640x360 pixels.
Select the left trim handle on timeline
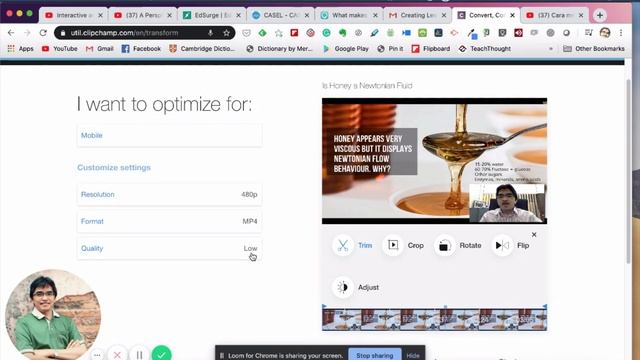coord(324,307)
